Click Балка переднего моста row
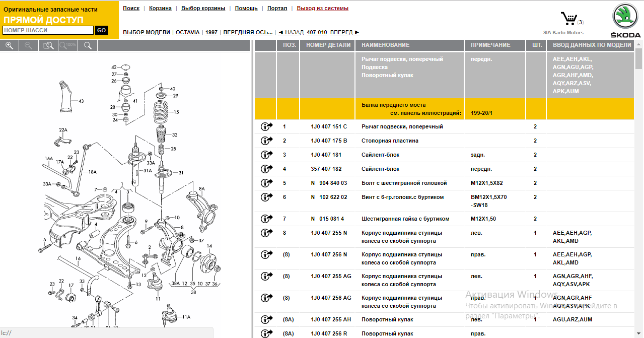The width and height of the screenshot is (644, 338). pos(444,109)
